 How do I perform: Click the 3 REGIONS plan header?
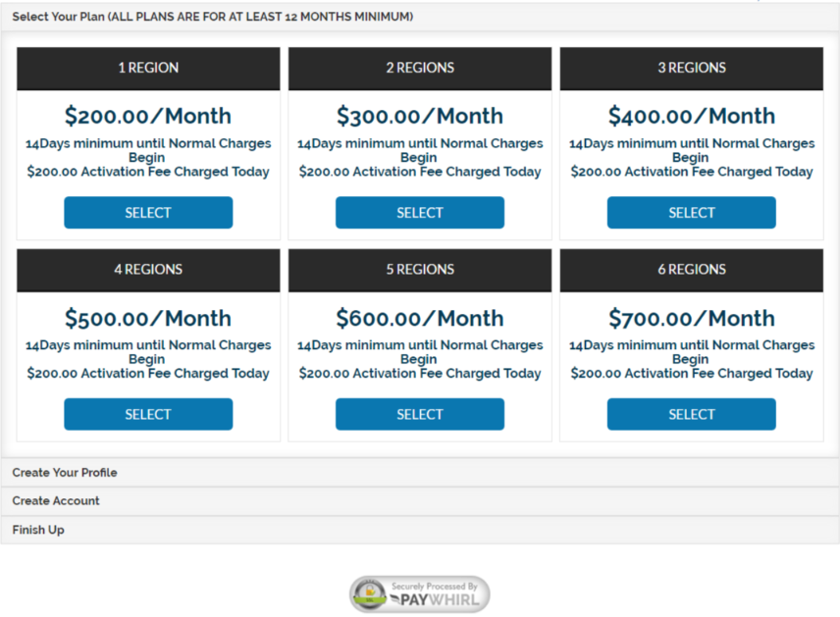[691, 69]
